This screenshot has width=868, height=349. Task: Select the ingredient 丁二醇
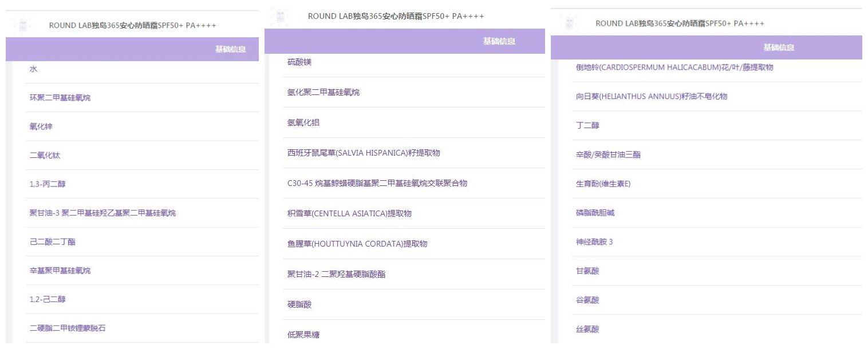point(587,126)
